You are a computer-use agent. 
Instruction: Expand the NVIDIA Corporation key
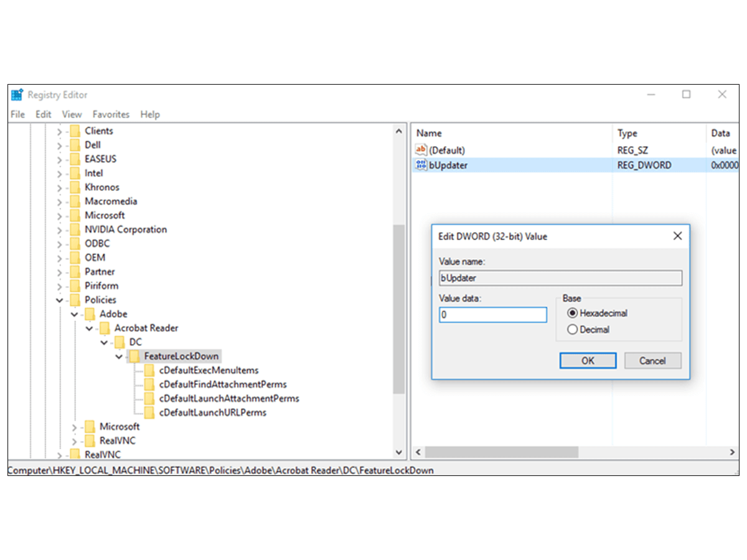pyautogui.click(x=59, y=229)
